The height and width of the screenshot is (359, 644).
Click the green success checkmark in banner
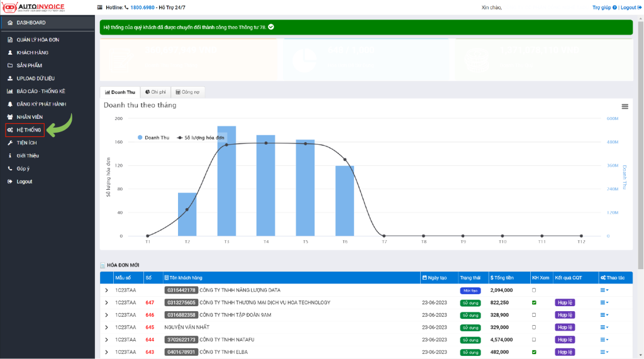coord(271,27)
